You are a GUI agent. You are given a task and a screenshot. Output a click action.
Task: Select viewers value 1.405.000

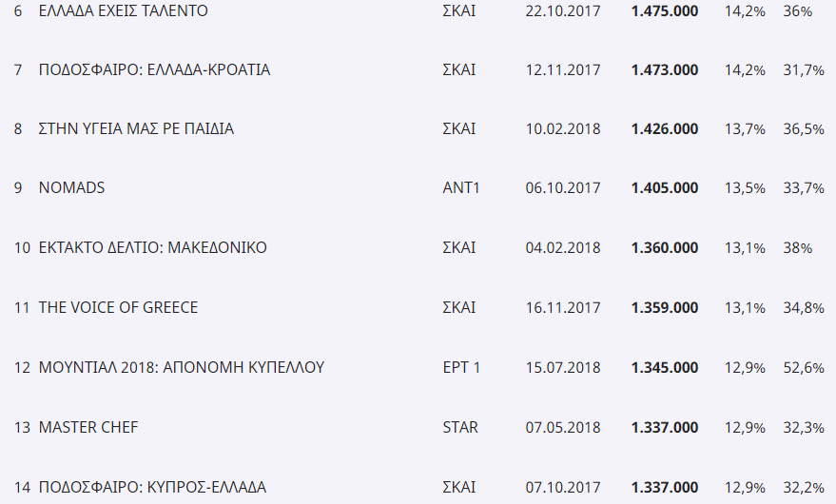coord(665,187)
